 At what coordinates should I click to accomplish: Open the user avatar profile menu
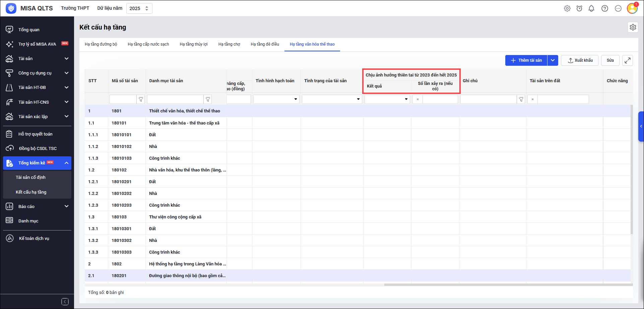pyautogui.click(x=632, y=8)
